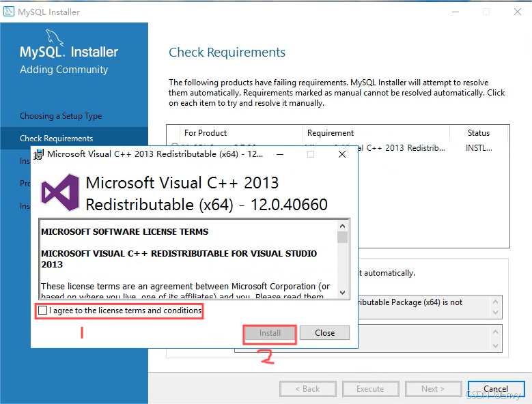Minimize the Visual C++ Redistributable dialog
Screen dimensions: 532x404
coord(280,154)
